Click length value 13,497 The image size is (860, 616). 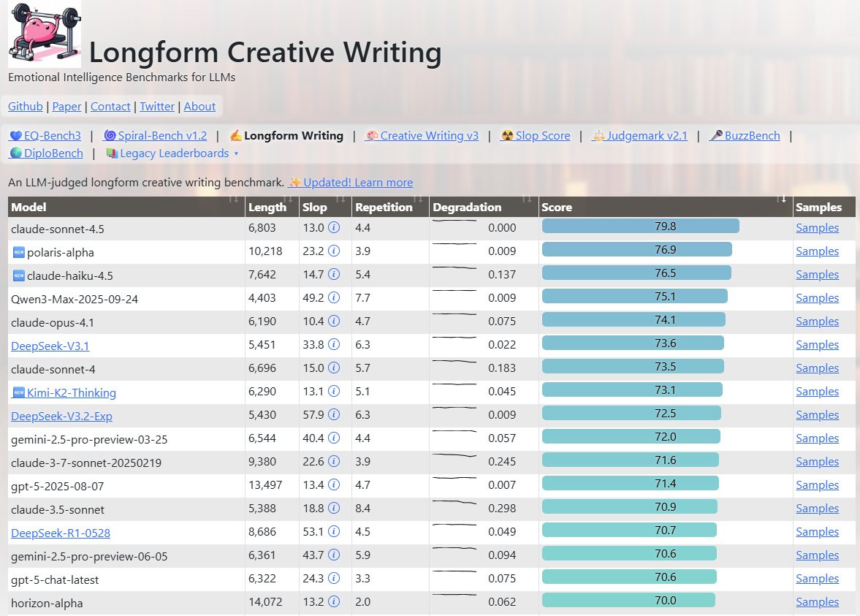point(265,485)
